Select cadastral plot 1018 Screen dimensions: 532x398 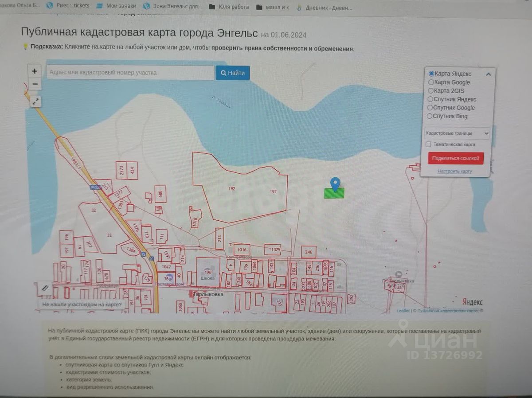click(195, 219)
